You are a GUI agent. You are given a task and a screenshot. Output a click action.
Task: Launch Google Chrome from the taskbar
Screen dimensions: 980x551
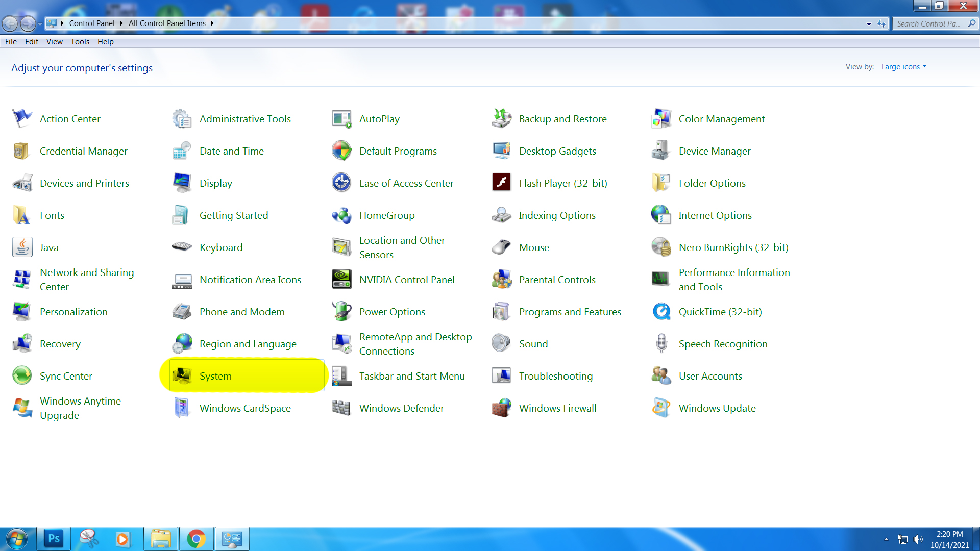[x=196, y=539]
